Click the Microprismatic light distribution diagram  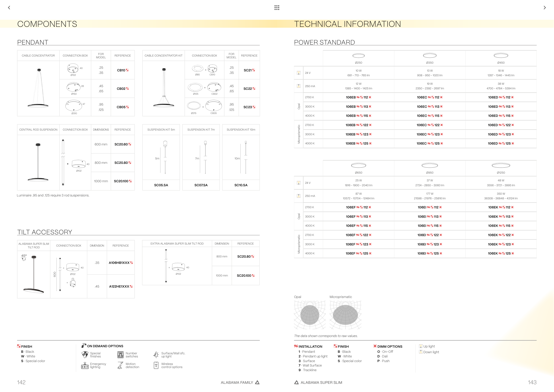pyautogui.click(x=345, y=315)
